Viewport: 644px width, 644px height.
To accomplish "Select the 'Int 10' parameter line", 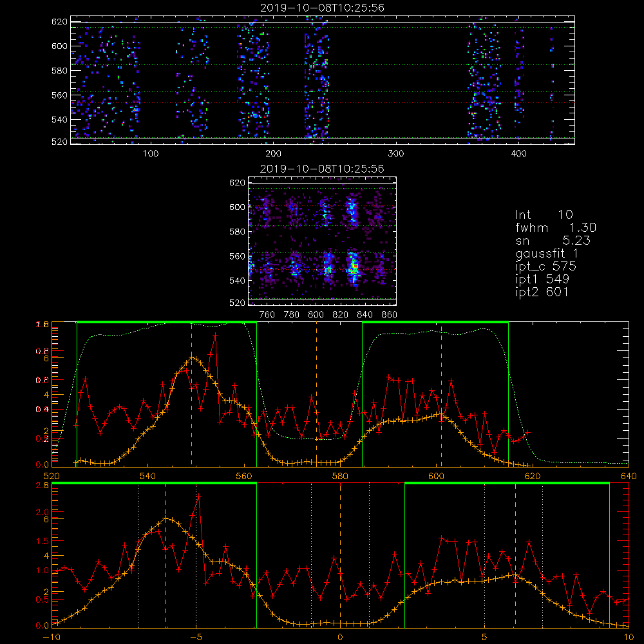I will click(x=544, y=214).
